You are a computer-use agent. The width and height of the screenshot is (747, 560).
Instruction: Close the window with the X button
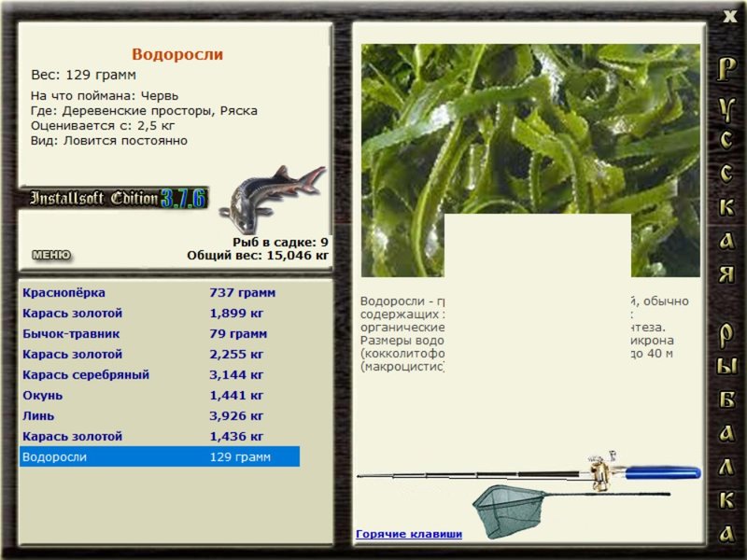(x=729, y=17)
